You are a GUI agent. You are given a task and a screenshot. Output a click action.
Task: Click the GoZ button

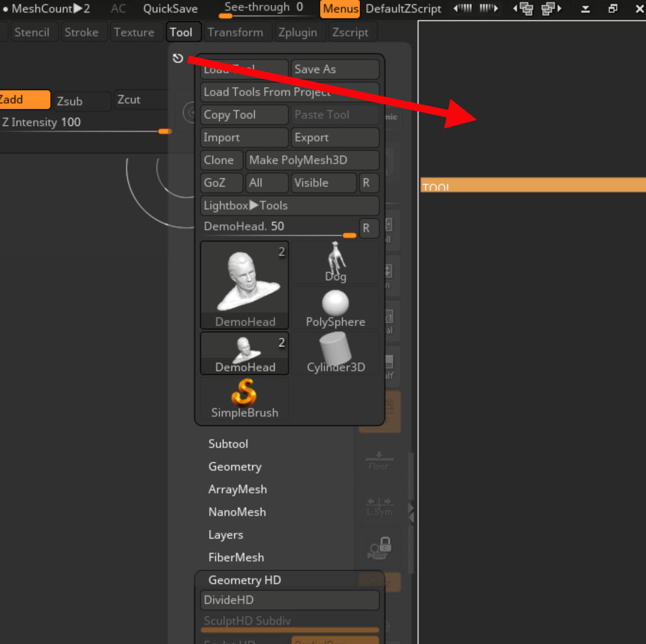point(221,182)
